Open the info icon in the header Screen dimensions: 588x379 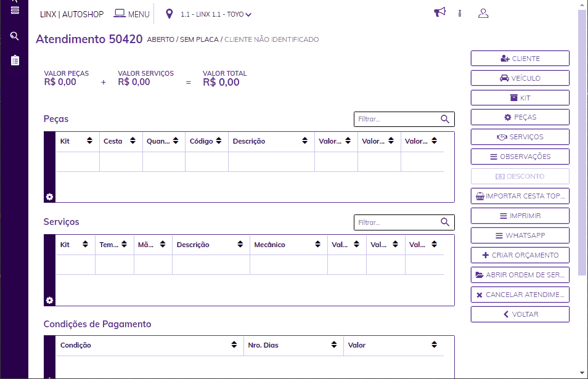[x=460, y=14]
